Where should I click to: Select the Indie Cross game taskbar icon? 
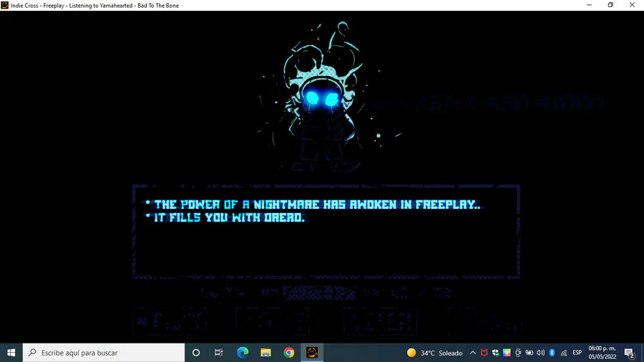point(312,353)
